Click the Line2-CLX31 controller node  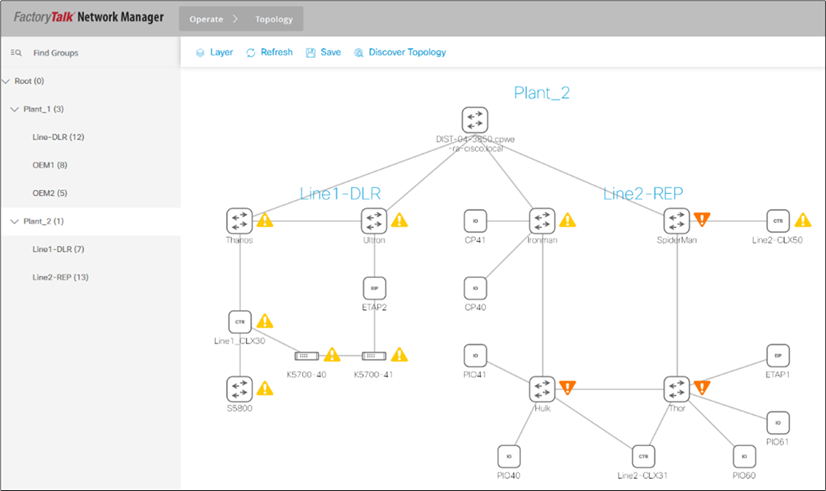643,456
